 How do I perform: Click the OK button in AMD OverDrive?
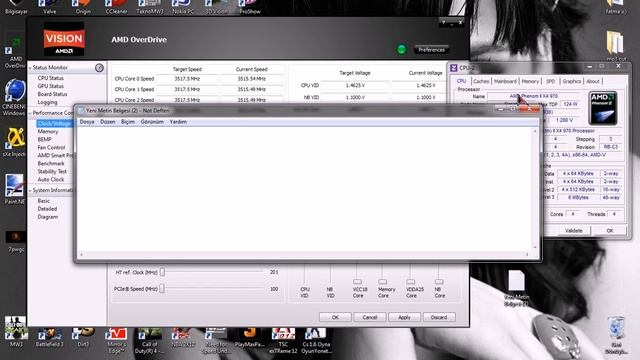coord(335,317)
